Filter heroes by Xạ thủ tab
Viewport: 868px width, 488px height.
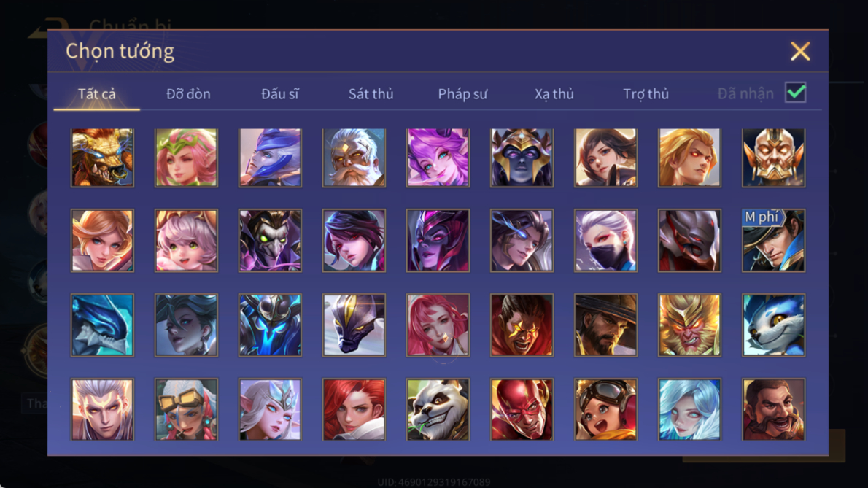(x=554, y=94)
